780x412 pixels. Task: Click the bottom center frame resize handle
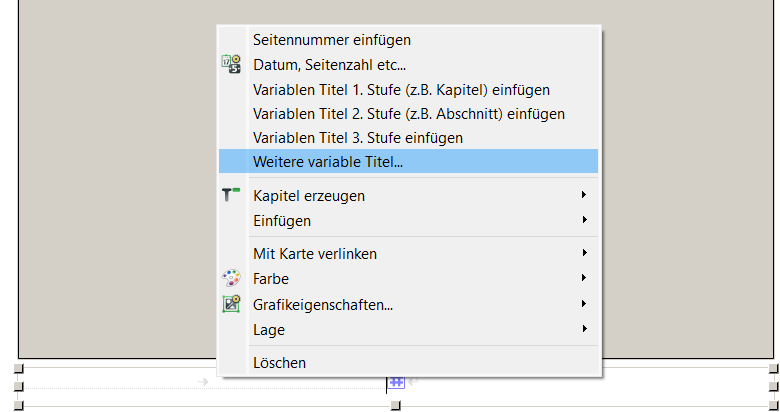[395, 406]
